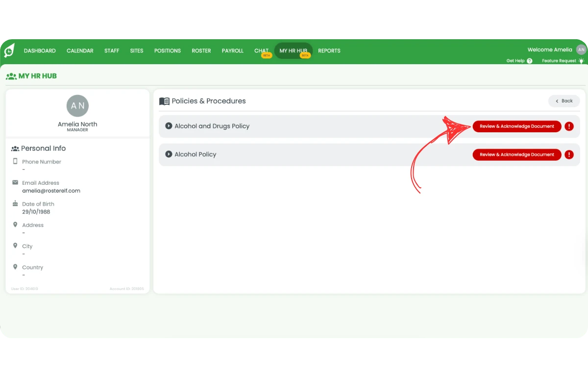Review & acknowledge the Alcohol and Drugs Policy
The image size is (588, 392).
click(517, 126)
